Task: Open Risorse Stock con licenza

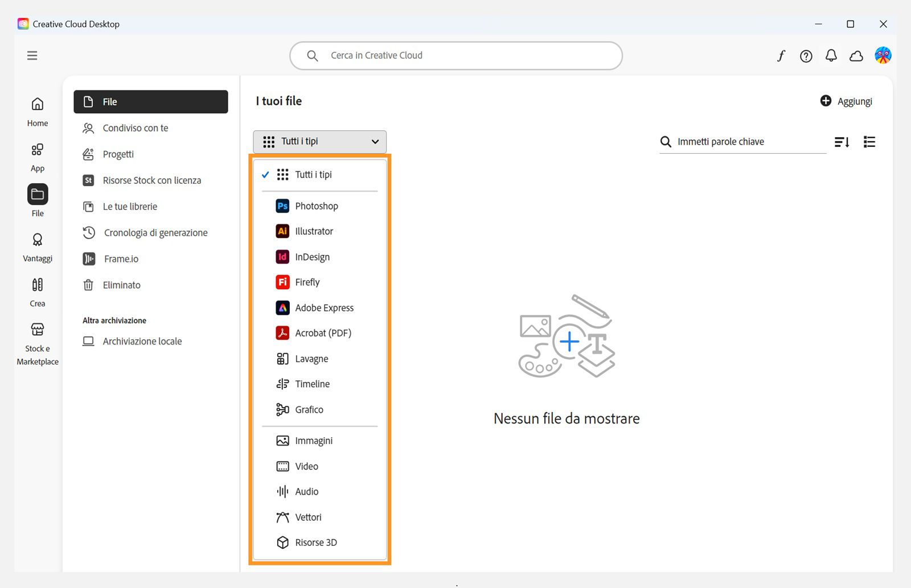Action: click(x=151, y=180)
